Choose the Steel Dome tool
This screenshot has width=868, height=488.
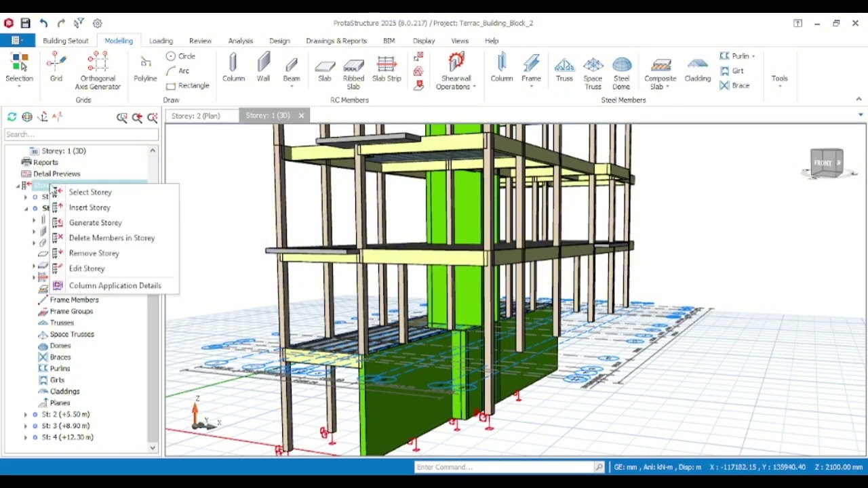coord(621,72)
